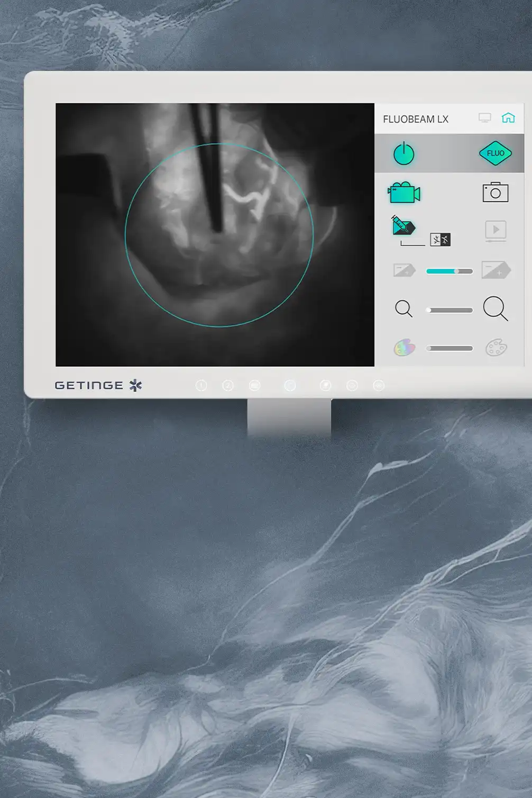Click the zoom level slider
This screenshot has width=532, height=798.
[449, 310]
